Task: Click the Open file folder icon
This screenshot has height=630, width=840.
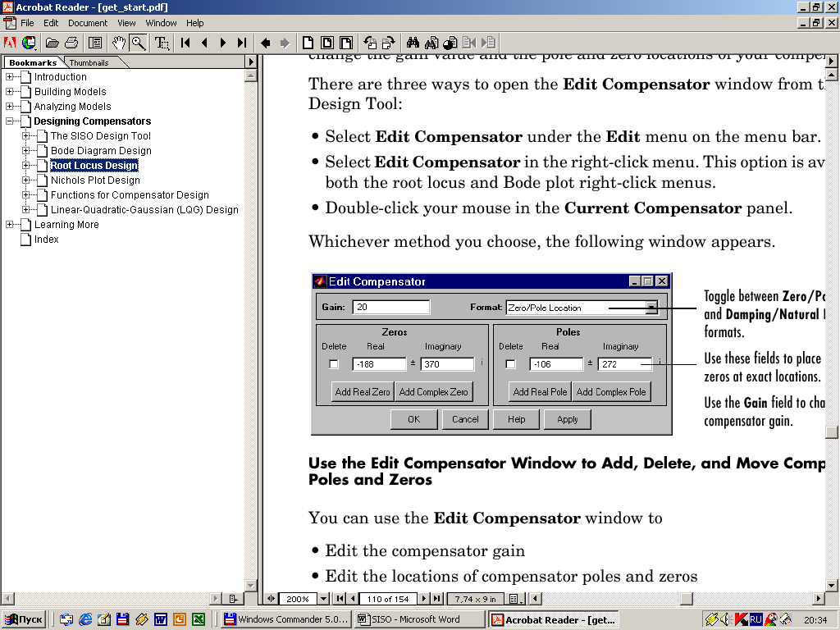Action: click(52, 43)
